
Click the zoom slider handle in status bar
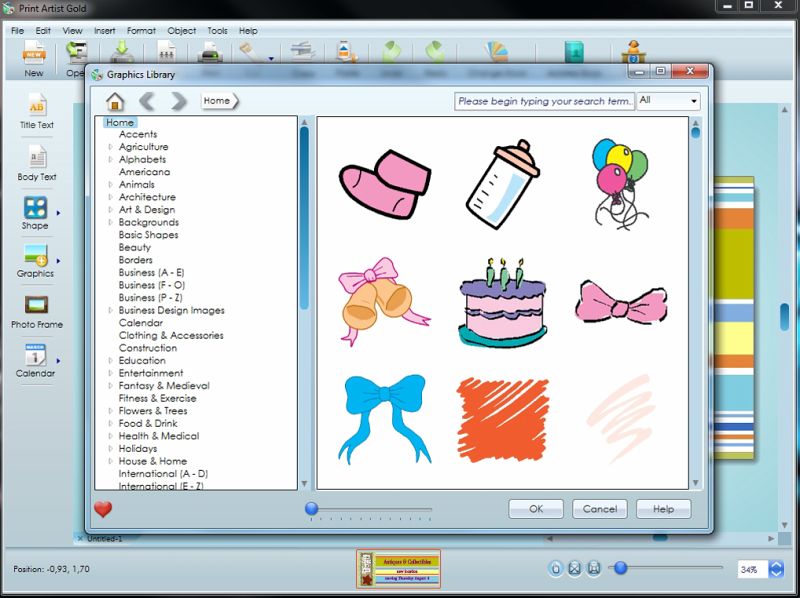[620, 567]
